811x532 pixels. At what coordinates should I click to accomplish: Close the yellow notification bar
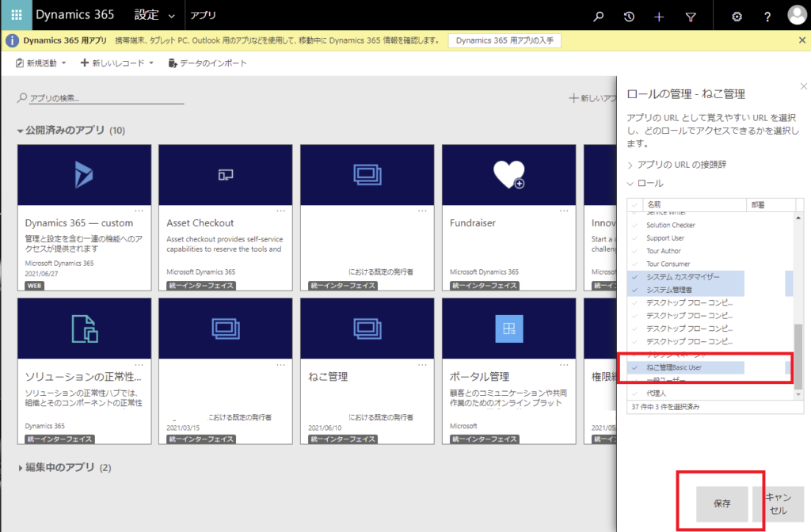[801, 40]
